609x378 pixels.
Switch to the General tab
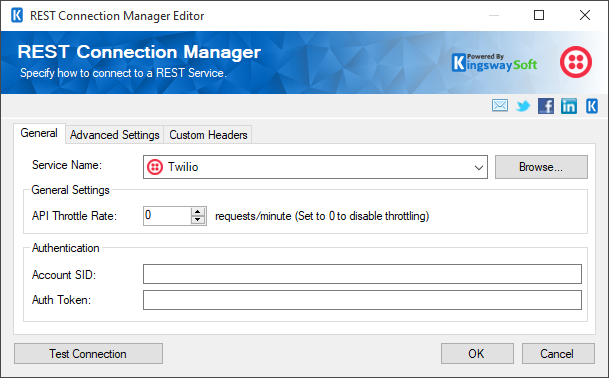(39, 133)
